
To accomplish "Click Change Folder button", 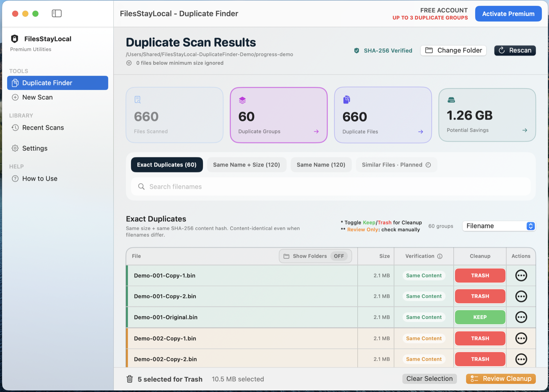I will pyautogui.click(x=453, y=50).
